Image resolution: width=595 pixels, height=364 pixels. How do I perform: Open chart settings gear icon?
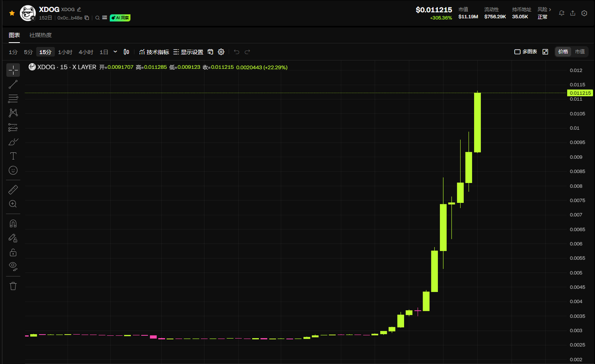tap(221, 52)
